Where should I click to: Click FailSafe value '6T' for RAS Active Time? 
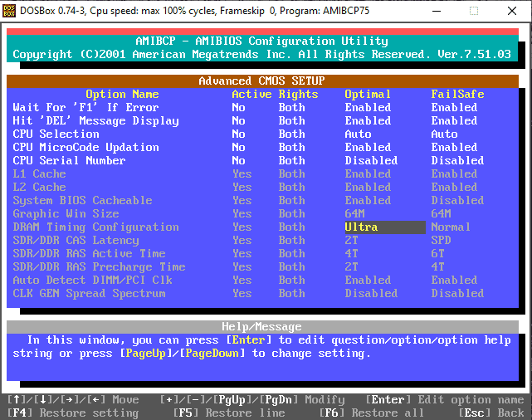point(437,253)
